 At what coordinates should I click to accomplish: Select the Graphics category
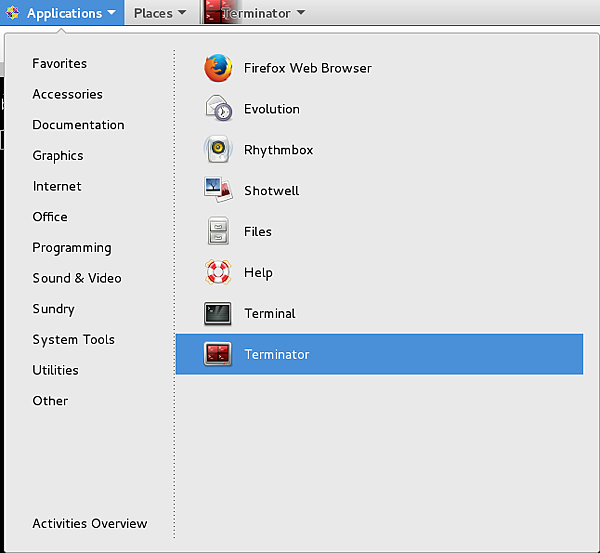[x=58, y=156]
